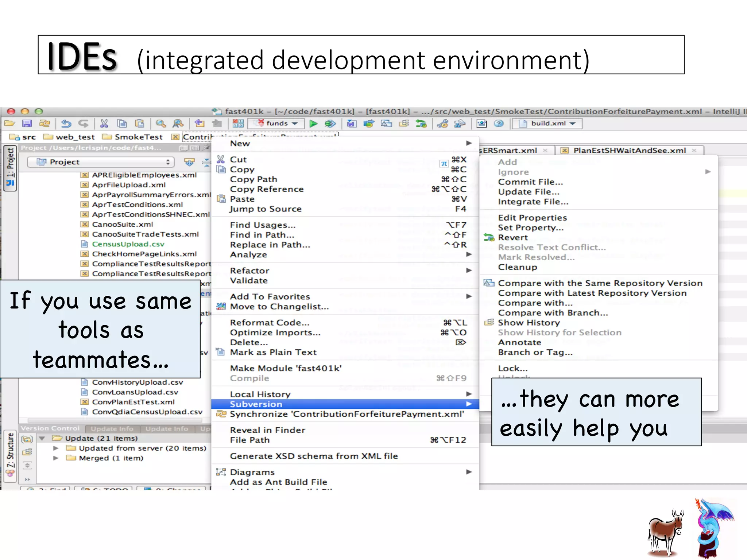747x560 pixels.
Task: Open the Local History submenu
Action: [345, 394]
